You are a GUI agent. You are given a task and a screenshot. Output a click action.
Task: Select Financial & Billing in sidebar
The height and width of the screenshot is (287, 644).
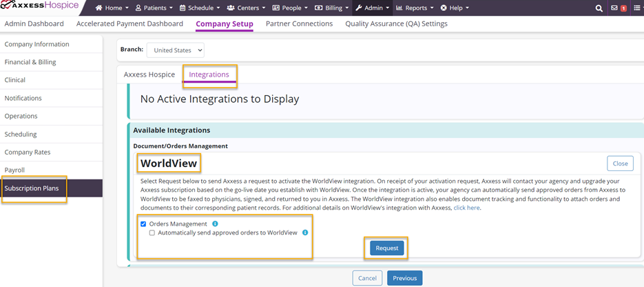pyautogui.click(x=30, y=62)
